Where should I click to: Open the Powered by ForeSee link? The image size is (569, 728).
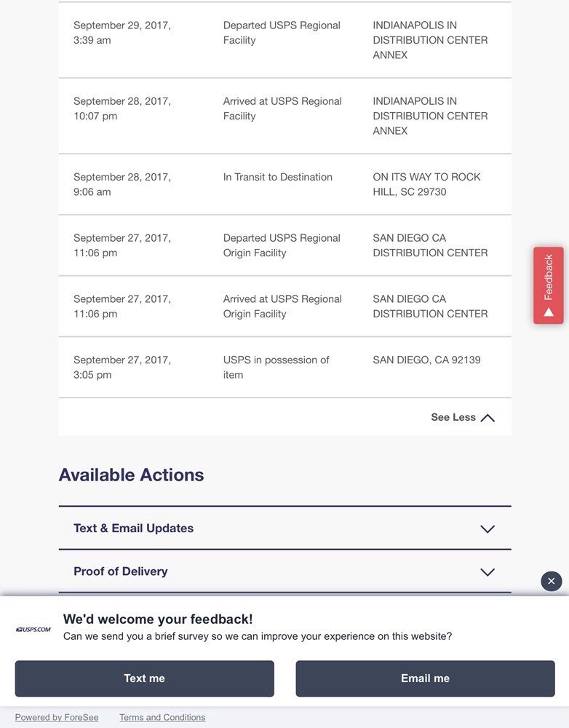pos(57,718)
